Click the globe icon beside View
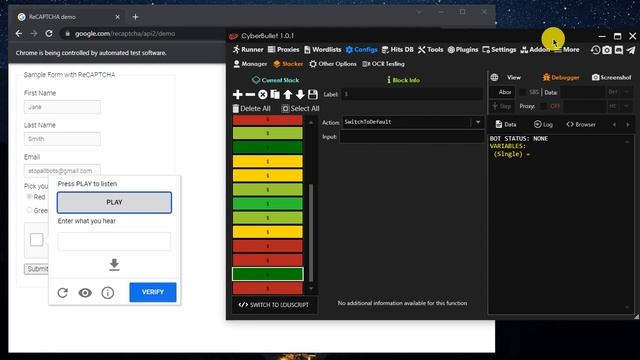The image size is (640, 360). [494, 77]
